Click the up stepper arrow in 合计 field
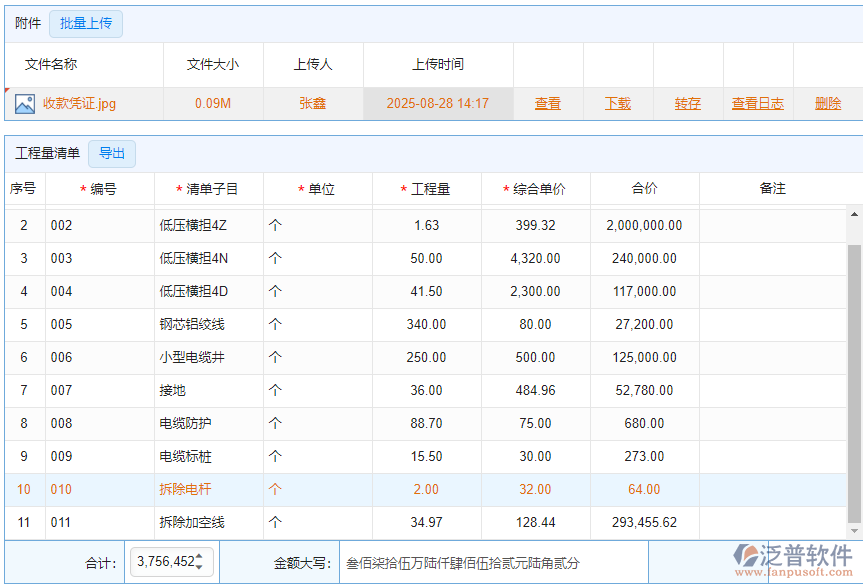The height and width of the screenshot is (588, 863). pos(200,557)
